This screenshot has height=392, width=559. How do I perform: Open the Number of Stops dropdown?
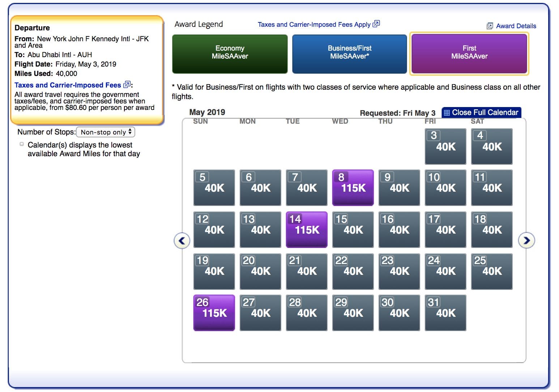105,132
